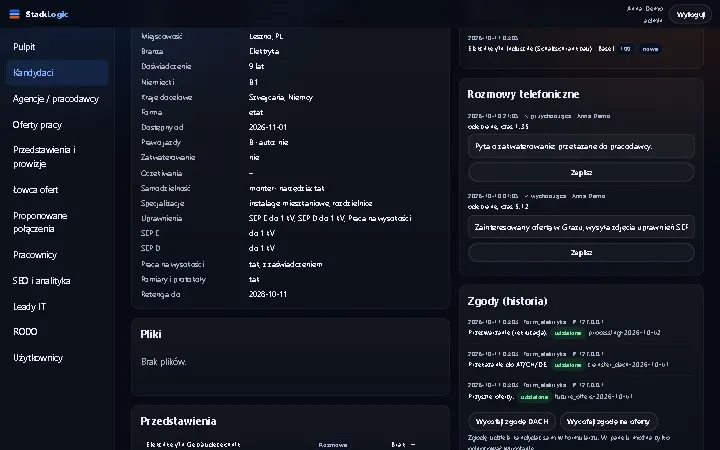Click the '9 lat' experience value
This screenshot has height=450, width=720.
tap(256, 66)
